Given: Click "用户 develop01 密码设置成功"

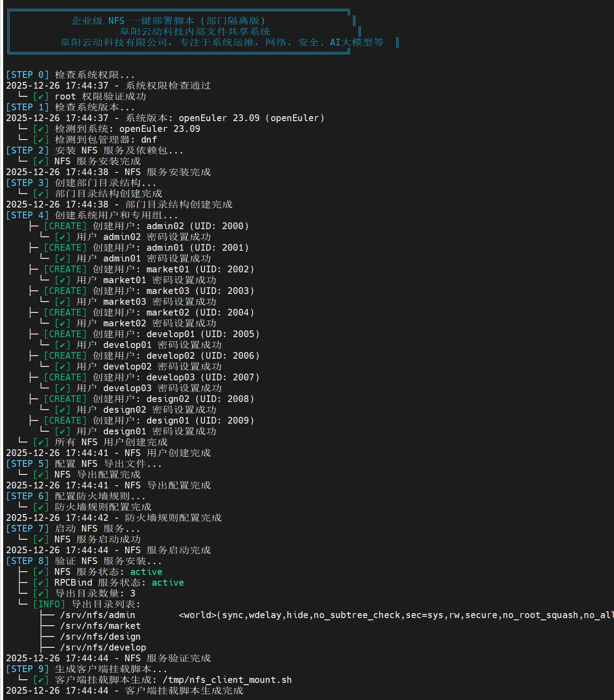Looking at the screenshot, I should point(149,345).
